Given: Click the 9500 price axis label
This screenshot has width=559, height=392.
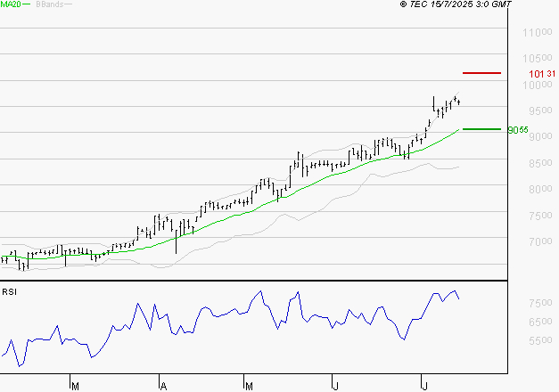Looking at the screenshot, I should pyautogui.click(x=540, y=110).
